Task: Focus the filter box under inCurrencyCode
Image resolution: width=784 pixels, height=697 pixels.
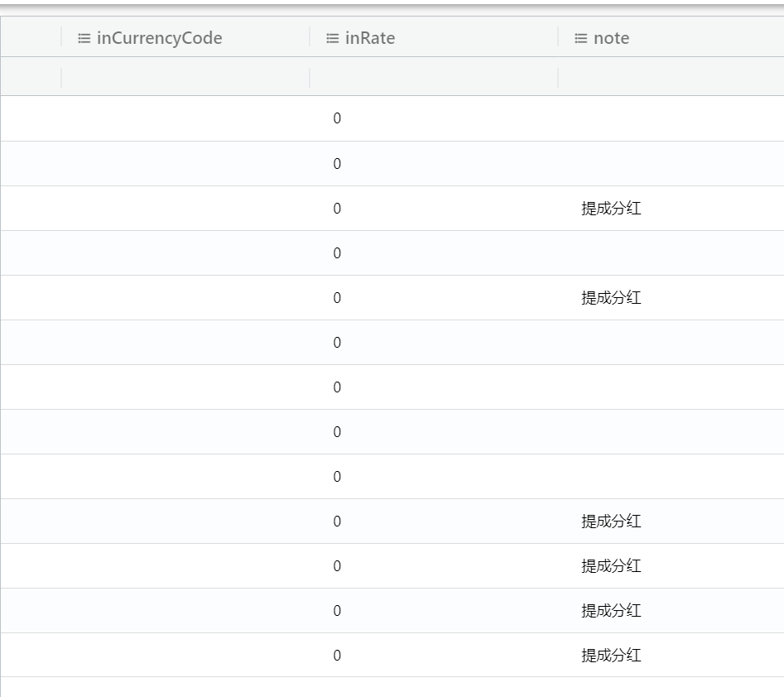Action: (185, 78)
